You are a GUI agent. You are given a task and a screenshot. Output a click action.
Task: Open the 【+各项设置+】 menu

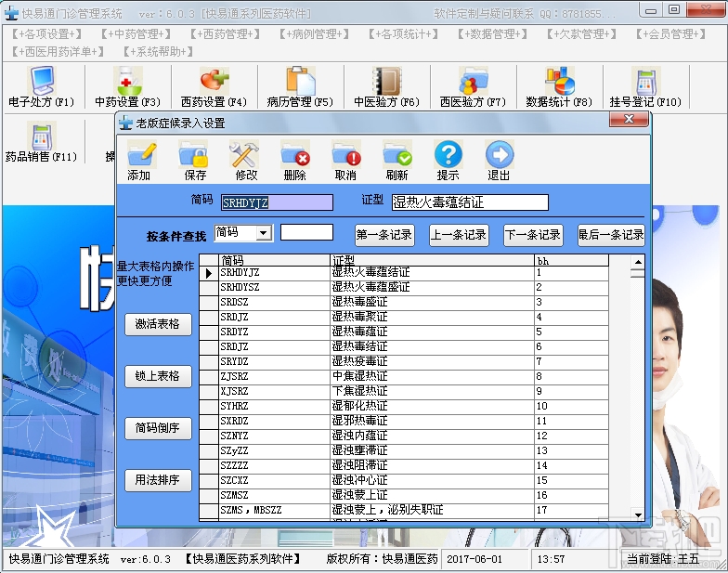[x=46, y=33]
